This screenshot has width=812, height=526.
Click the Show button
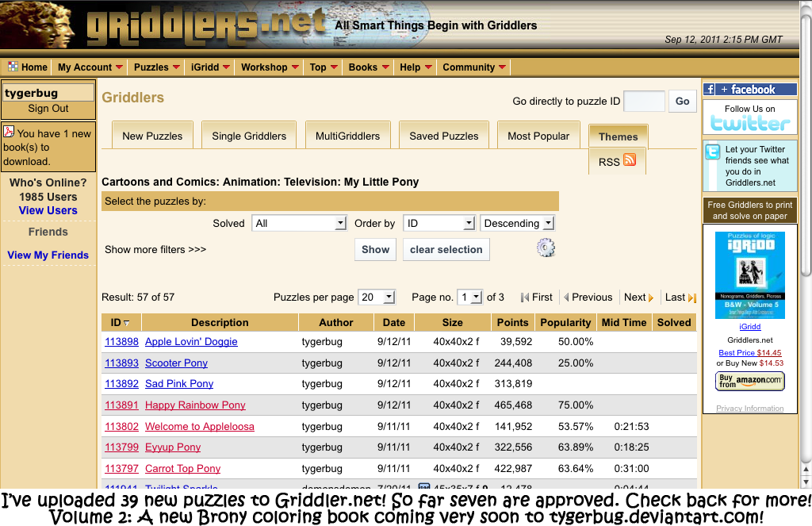pyautogui.click(x=375, y=249)
